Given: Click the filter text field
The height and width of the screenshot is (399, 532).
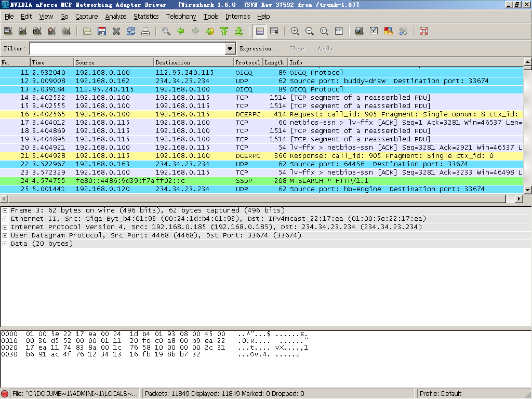Looking at the screenshot, I should [x=128, y=48].
